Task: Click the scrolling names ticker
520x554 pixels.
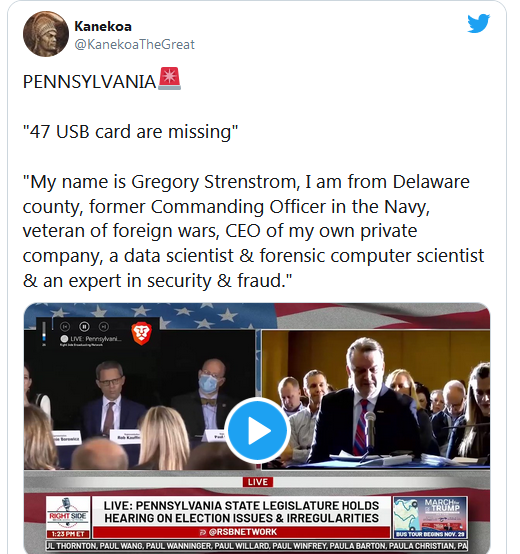Action: (x=257, y=546)
